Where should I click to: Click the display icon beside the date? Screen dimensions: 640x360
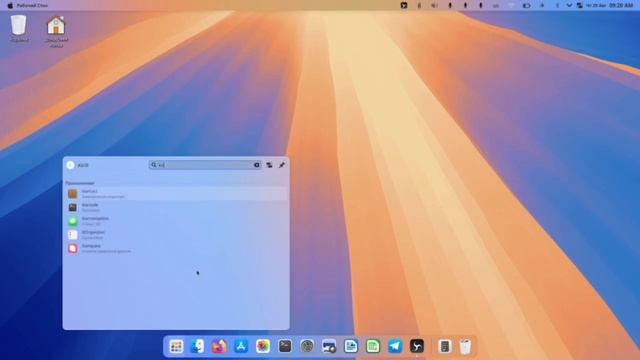tap(580, 5)
